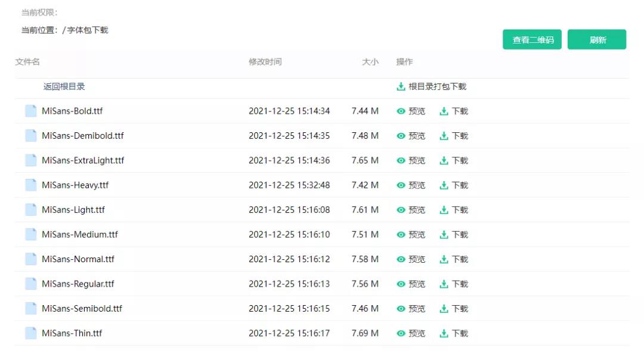Click download icon for MiSans-ExtraLight.ttf
The width and height of the screenshot is (644, 351).
coord(444,160)
